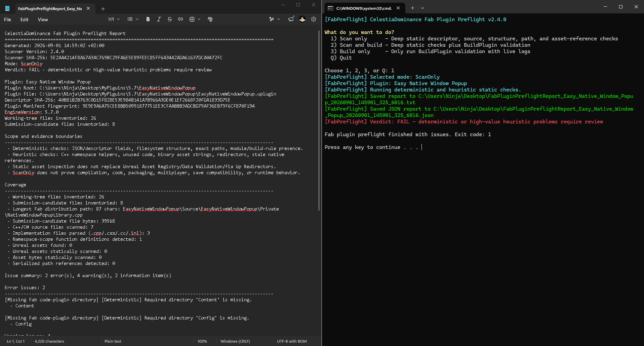
Task: Click the 'Issue summary: 2 error(s)' line
Action: [88, 275]
